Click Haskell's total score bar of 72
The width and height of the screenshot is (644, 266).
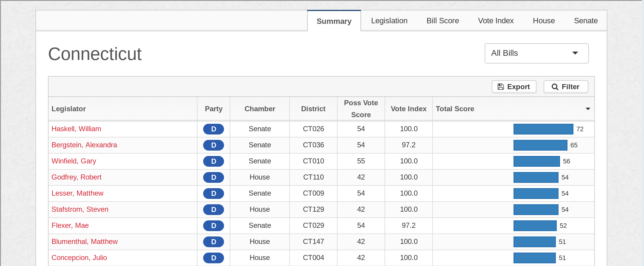coord(543,129)
